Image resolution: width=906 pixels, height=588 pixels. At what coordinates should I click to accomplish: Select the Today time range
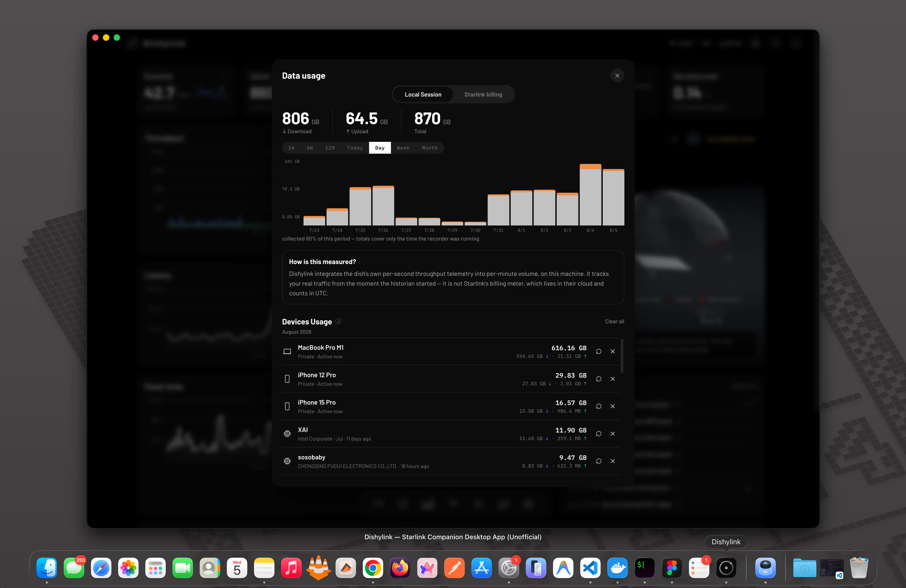coord(355,148)
